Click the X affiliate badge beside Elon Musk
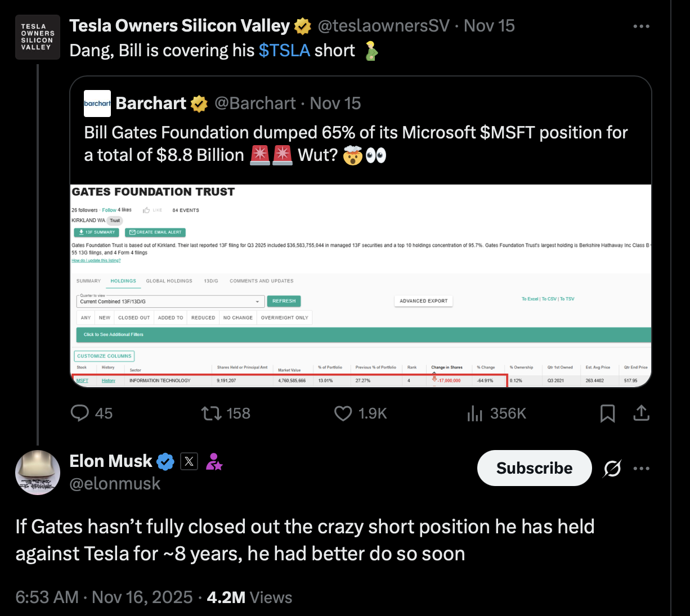The image size is (690, 616). (189, 462)
